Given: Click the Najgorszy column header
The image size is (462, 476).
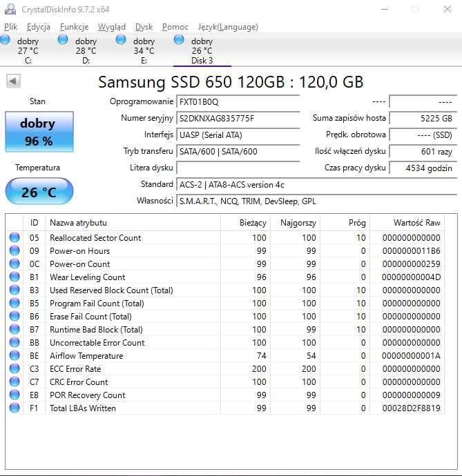Looking at the screenshot, I should tap(295, 223).
